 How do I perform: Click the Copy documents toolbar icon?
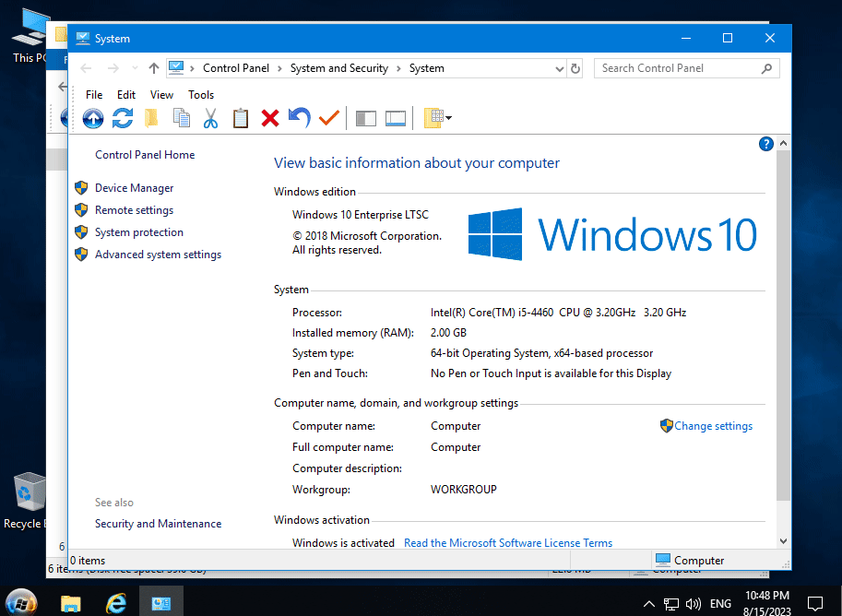(182, 118)
